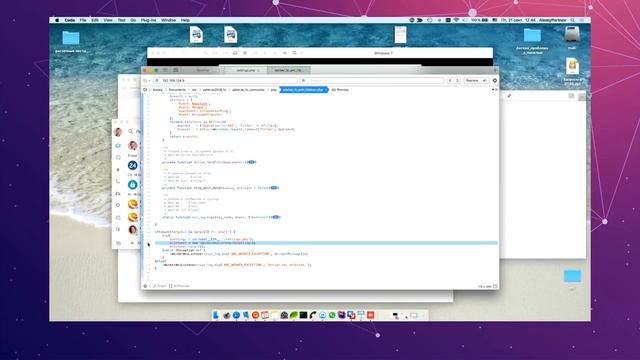
Task: Click the search icon in the chat window
Action: (131, 131)
